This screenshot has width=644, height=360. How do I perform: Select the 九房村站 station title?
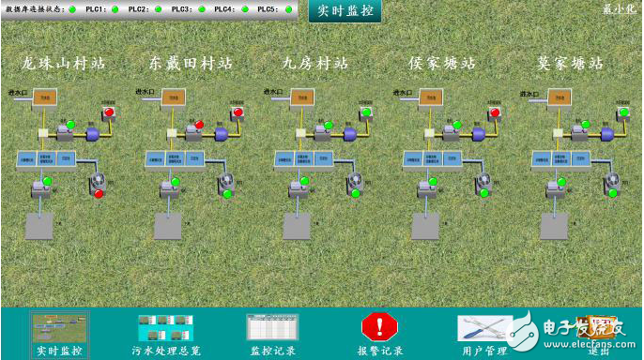tap(315, 63)
